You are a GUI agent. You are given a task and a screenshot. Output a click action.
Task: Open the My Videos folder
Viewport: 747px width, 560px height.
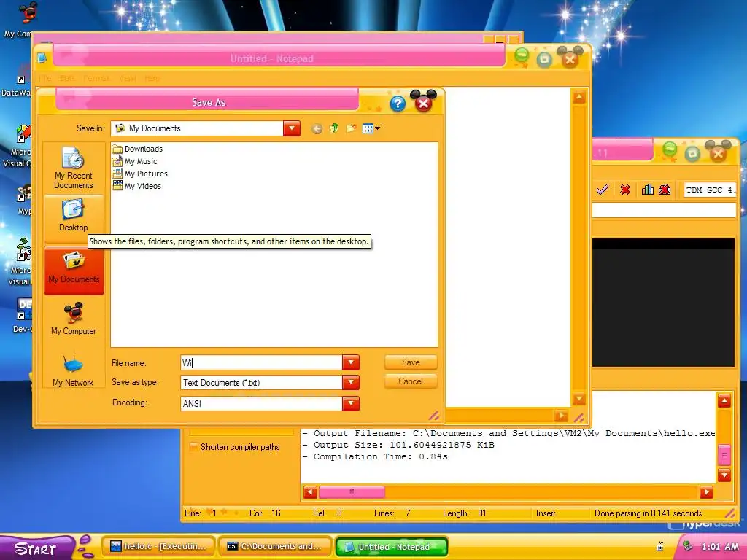pyautogui.click(x=136, y=186)
